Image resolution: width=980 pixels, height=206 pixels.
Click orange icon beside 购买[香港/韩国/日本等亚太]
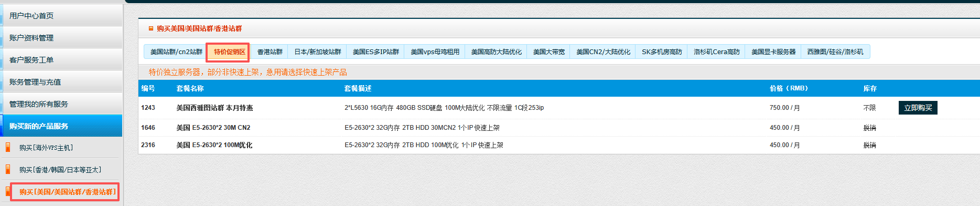tap(8, 169)
